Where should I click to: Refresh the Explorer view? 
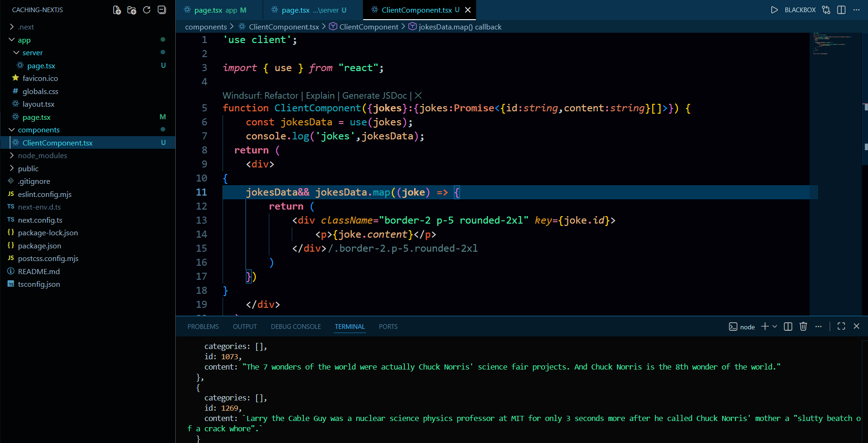click(146, 10)
